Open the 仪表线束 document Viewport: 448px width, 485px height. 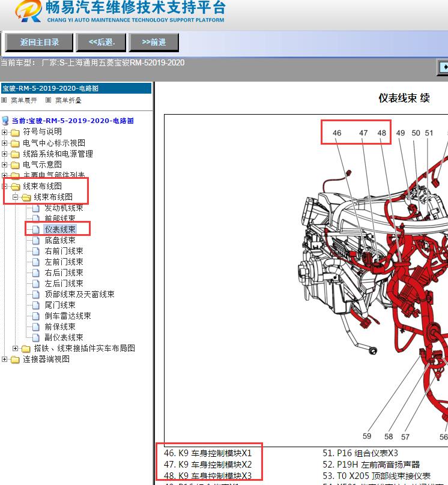click(x=60, y=229)
